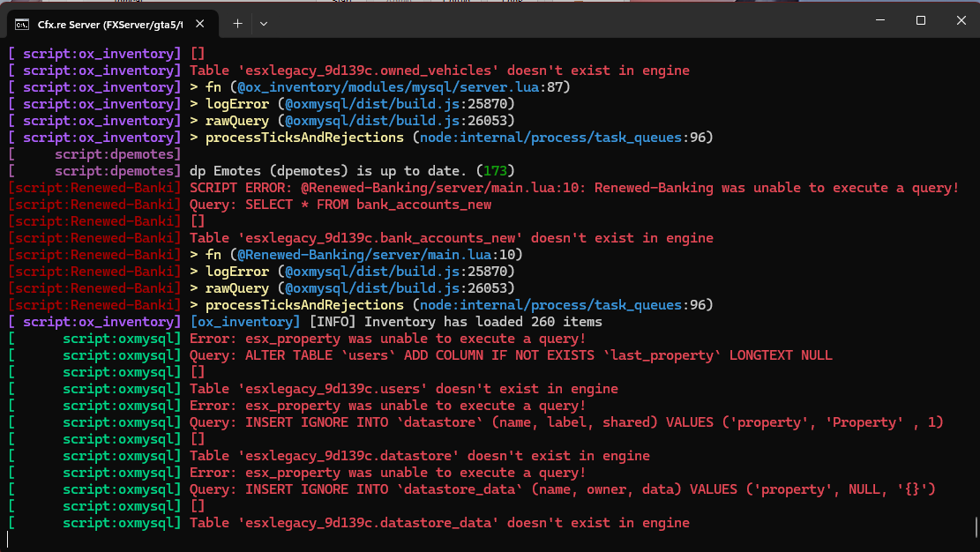Viewport: 980px width, 552px height.
Task: Click 'Table esxlegacy_9d139c.datastore_data doesn't exist' text
Action: click(x=439, y=523)
